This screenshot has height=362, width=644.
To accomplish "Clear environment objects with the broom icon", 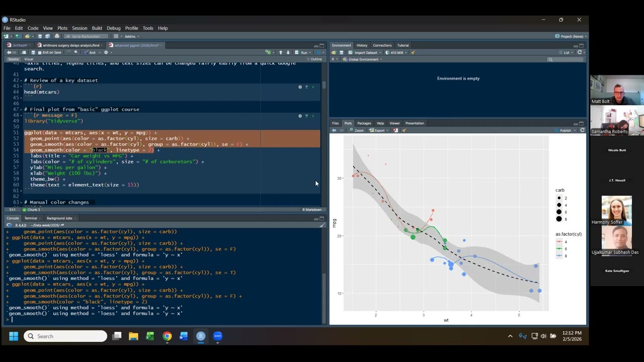I will [413, 52].
